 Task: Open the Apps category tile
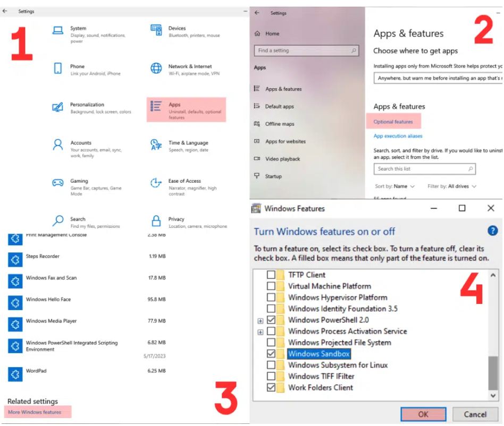186,110
